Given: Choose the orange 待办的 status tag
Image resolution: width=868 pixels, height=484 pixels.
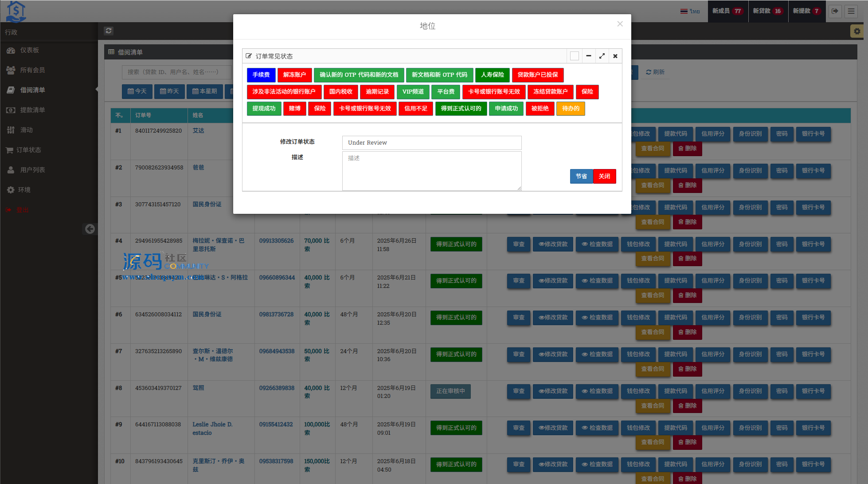Looking at the screenshot, I should [571, 109].
